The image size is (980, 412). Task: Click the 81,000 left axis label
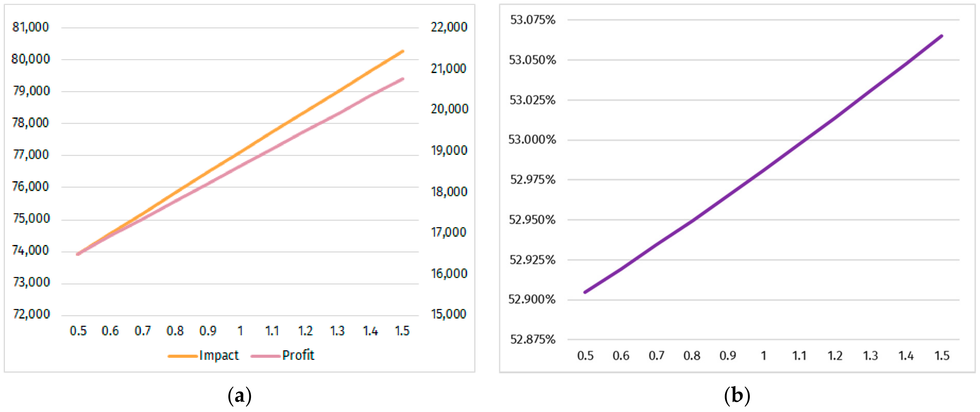31,27
